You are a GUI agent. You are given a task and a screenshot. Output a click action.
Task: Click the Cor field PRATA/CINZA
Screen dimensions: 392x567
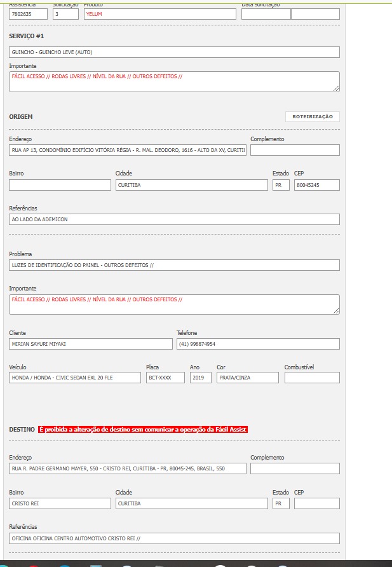pos(248,378)
